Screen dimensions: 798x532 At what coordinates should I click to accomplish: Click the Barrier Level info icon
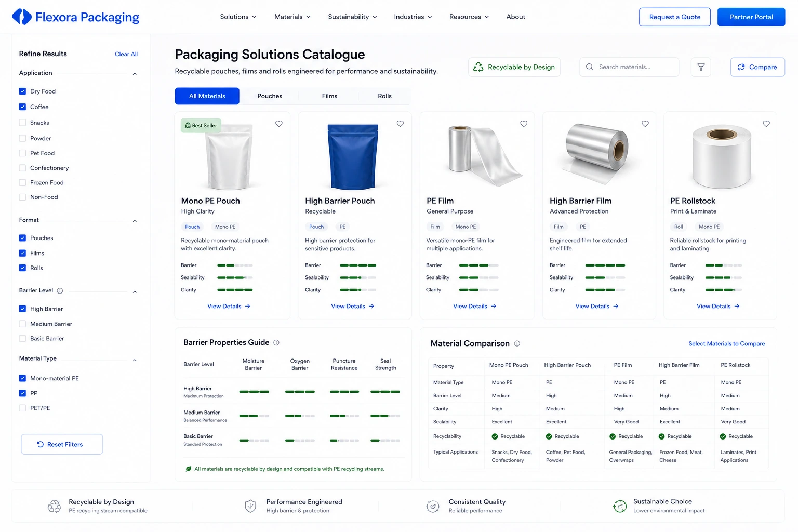coord(60,291)
